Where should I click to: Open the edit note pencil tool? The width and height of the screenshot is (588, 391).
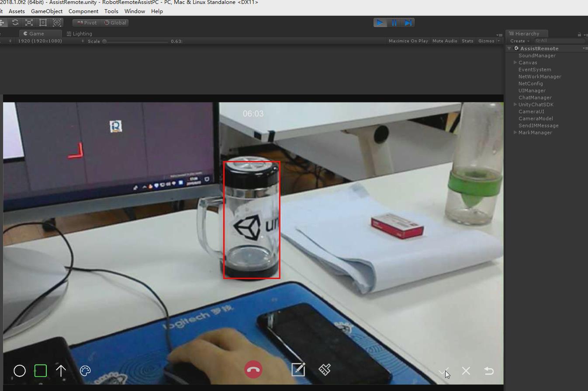[x=298, y=370]
